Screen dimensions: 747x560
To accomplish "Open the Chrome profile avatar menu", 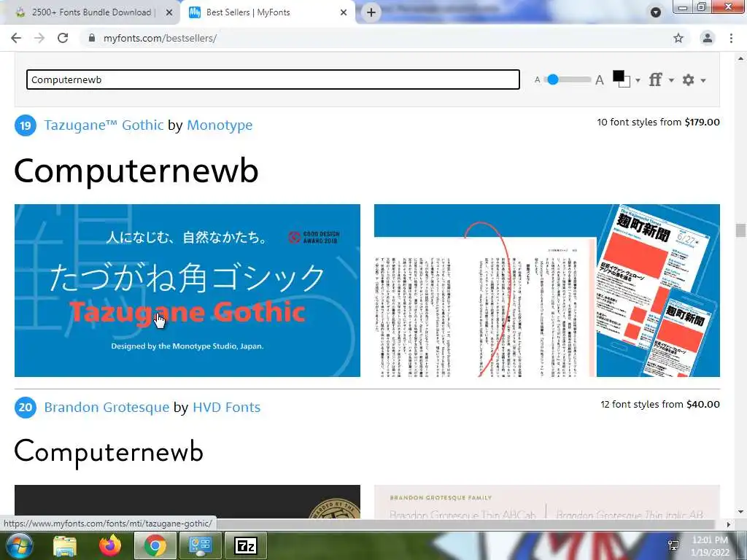I will pos(708,38).
